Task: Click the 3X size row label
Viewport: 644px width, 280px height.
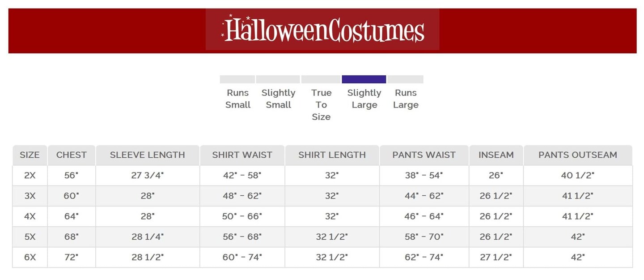Action: (30, 196)
